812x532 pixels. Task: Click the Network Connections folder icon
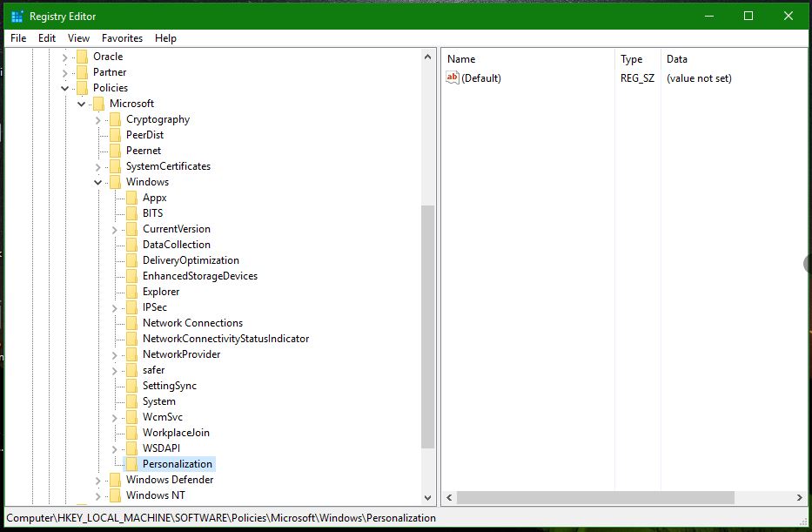coord(131,323)
